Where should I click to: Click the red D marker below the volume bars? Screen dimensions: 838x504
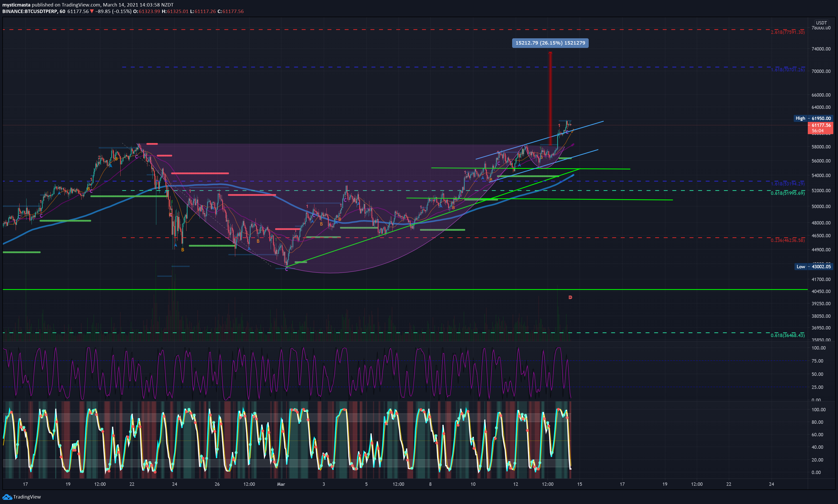click(x=570, y=297)
